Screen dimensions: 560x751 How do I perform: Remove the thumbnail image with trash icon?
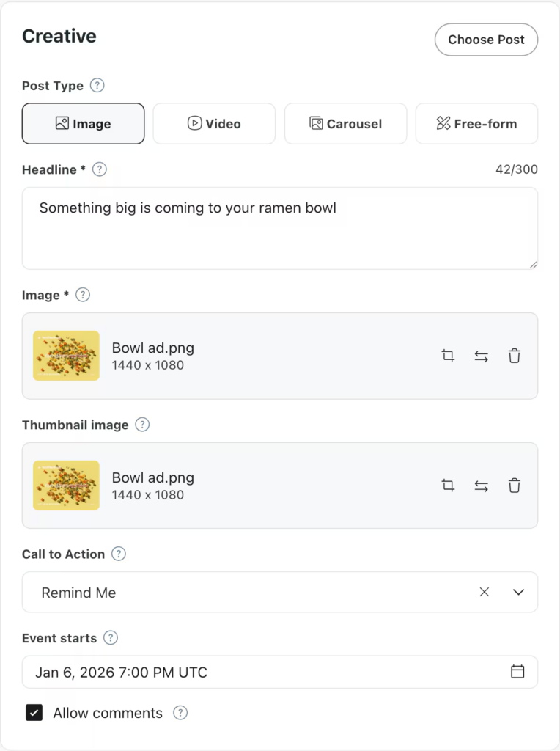click(x=515, y=486)
